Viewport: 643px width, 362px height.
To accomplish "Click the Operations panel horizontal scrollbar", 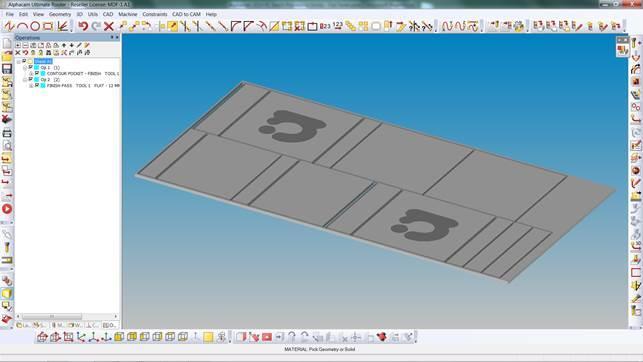I will pyautogui.click(x=67, y=316).
